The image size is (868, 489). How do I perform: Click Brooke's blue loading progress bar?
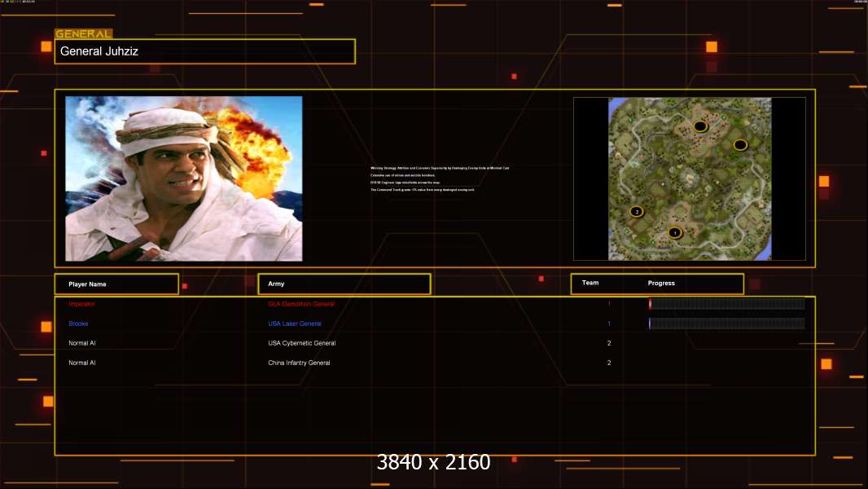click(726, 324)
